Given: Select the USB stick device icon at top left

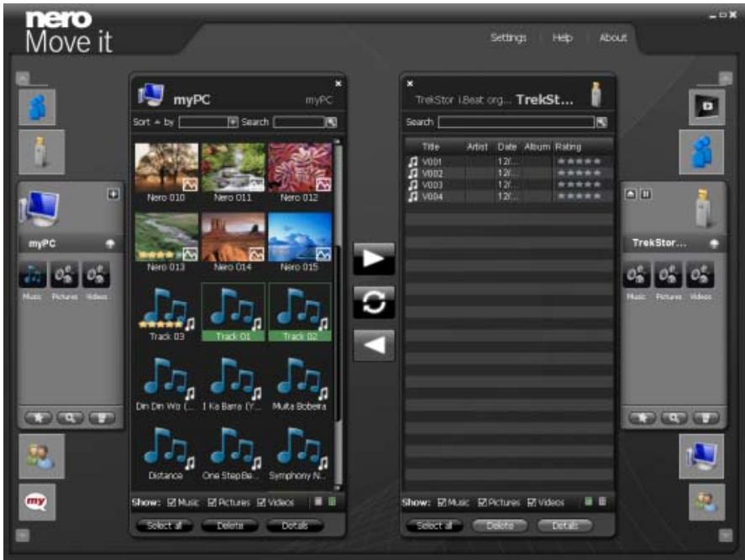Looking at the screenshot, I should (41, 152).
